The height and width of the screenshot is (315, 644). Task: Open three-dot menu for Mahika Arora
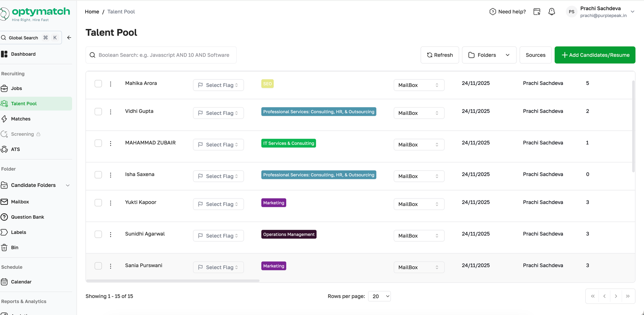click(x=110, y=84)
